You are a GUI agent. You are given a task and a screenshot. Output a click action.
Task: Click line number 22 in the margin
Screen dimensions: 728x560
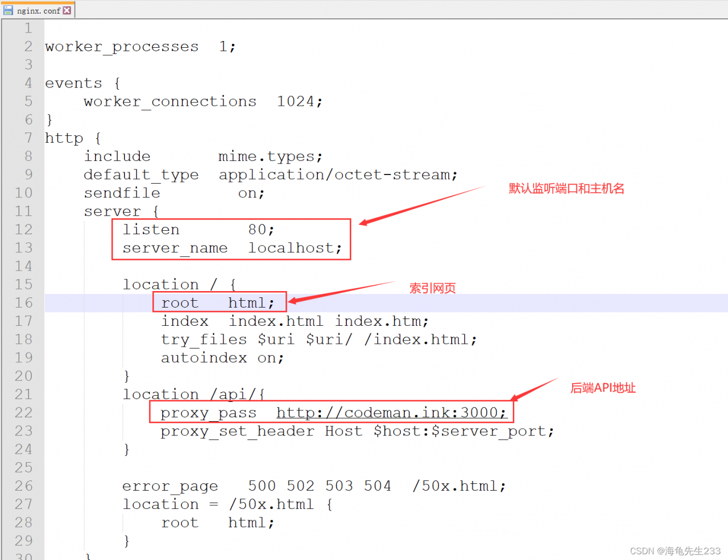24,413
